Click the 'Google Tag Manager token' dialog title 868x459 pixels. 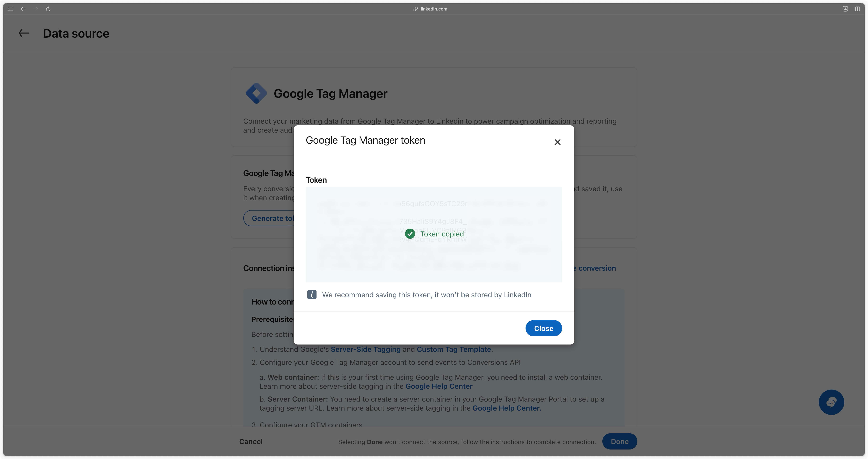click(365, 140)
